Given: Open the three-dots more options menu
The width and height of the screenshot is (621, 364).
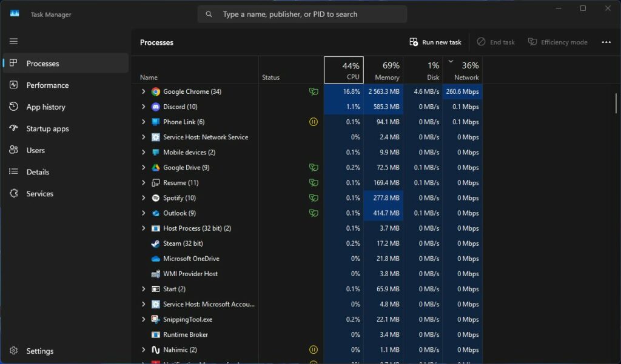Looking at the screenshot, I should [606, 42].
